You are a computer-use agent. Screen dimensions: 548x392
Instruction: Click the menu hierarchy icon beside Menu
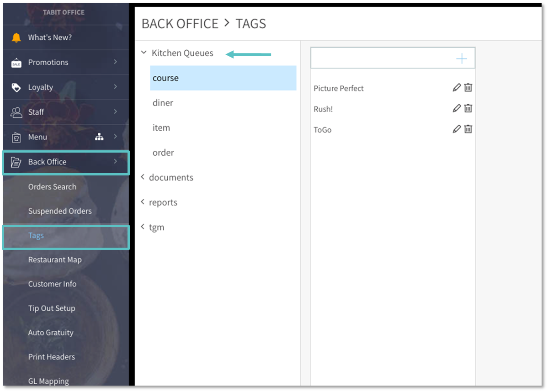[99, 137]
